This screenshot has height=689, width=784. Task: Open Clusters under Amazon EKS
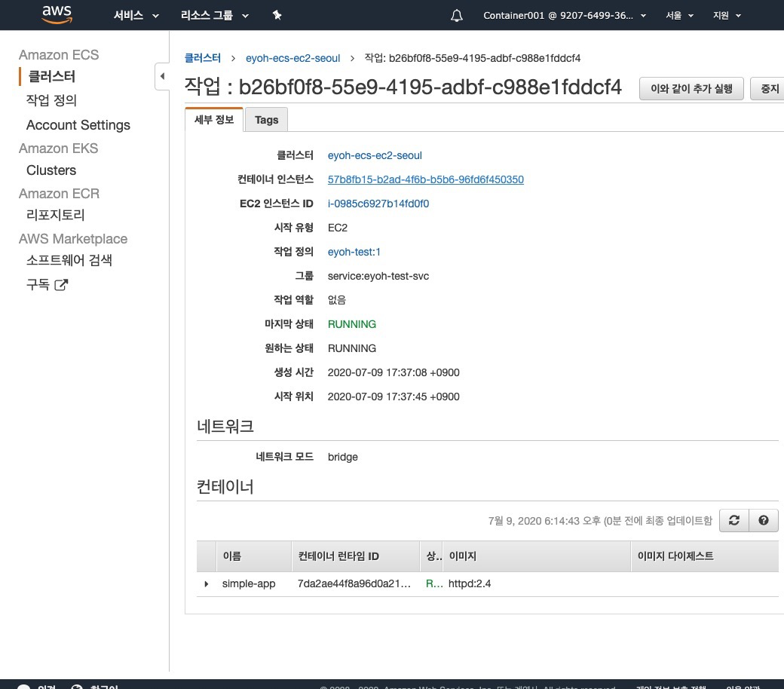51,170
